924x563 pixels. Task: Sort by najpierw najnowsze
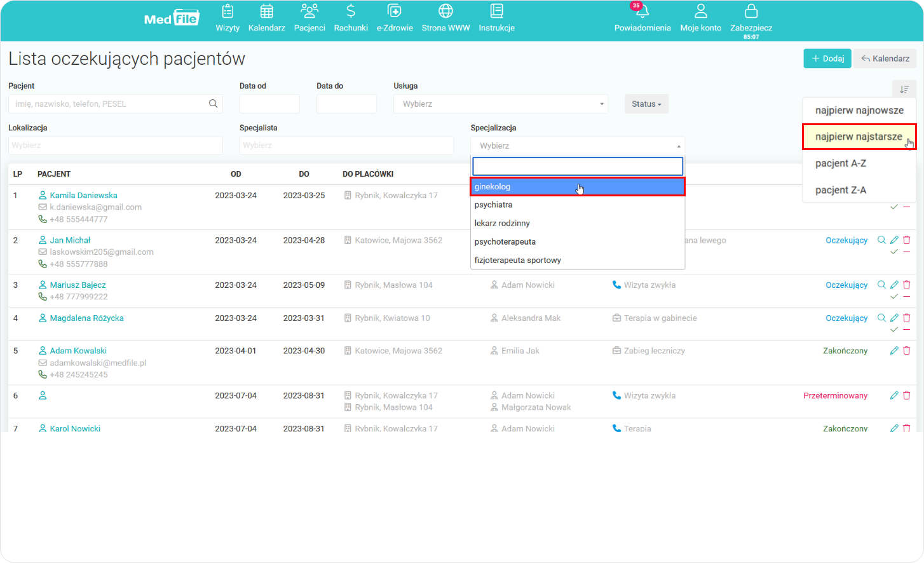pos(859,110)
